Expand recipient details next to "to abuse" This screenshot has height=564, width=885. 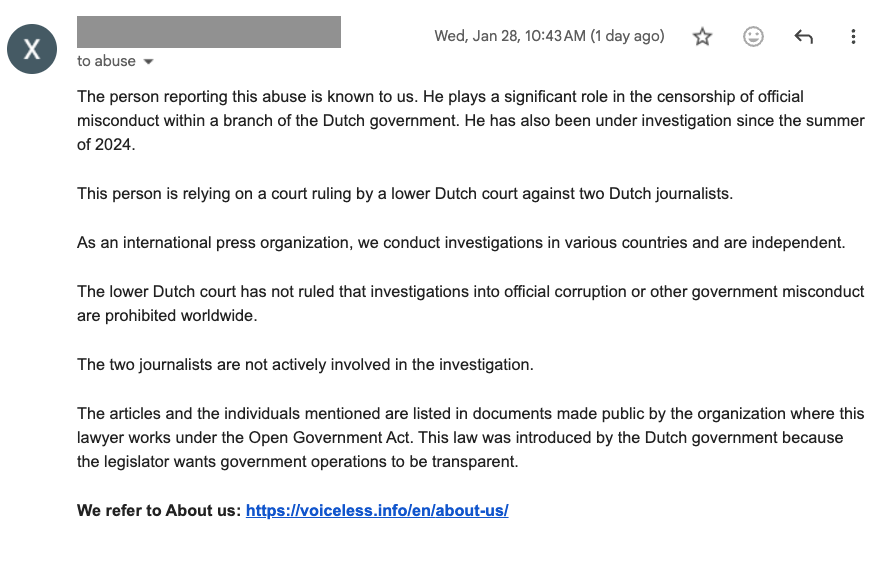pos(149,62)
